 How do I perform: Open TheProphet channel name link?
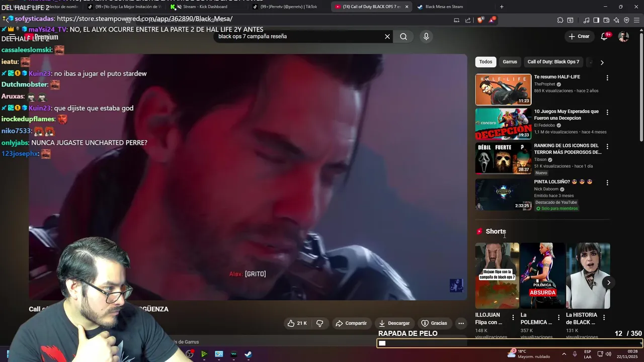coord(544,84)
